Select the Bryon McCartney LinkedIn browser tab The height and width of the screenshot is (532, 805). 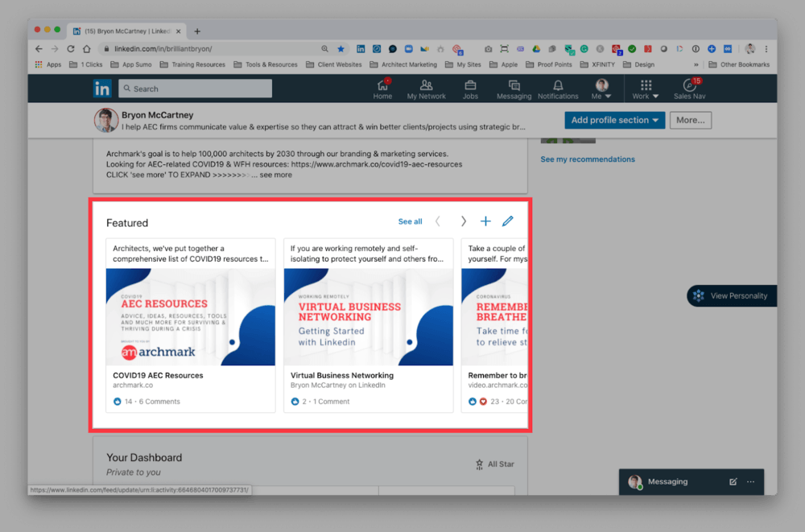tap(127, 31)
